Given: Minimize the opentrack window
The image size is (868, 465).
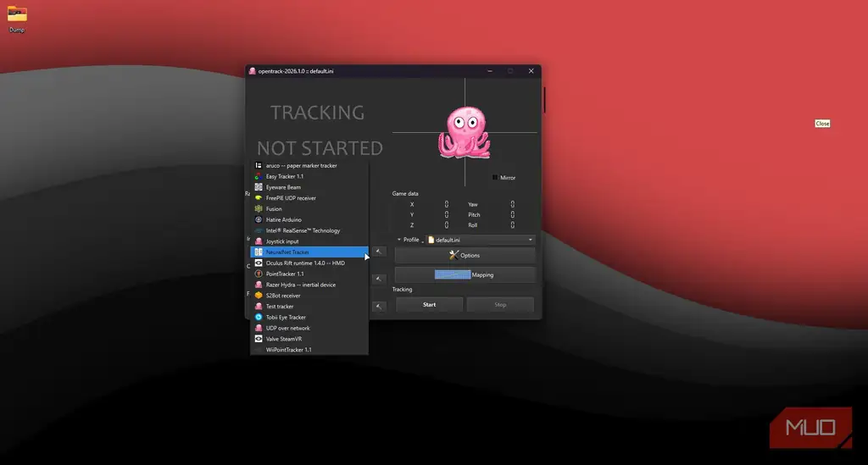Looking at the screenshot, I should [x=490, y=71].
